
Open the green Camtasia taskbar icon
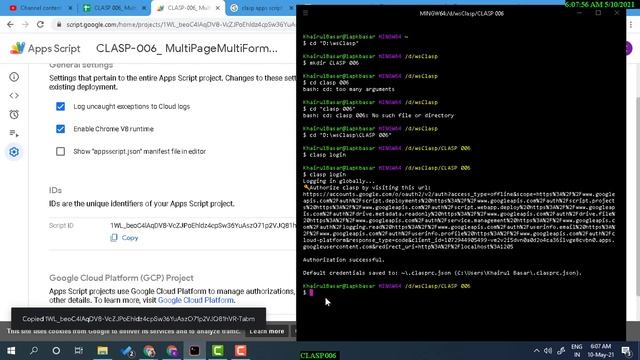click(x=218, y=351)
